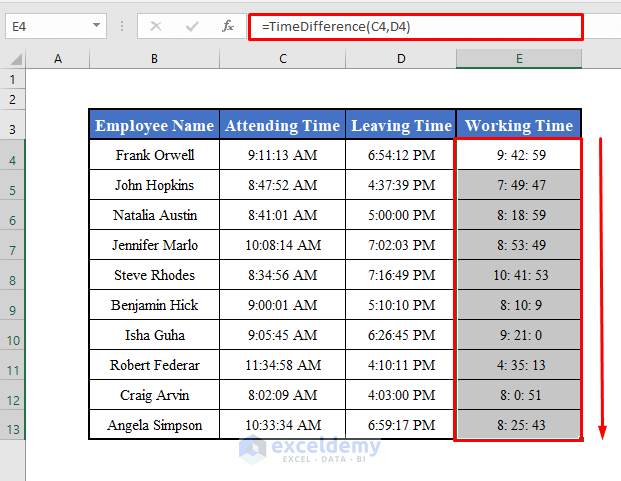Click the Select All corner triangle
621x481 pixels.
point(17,59)
